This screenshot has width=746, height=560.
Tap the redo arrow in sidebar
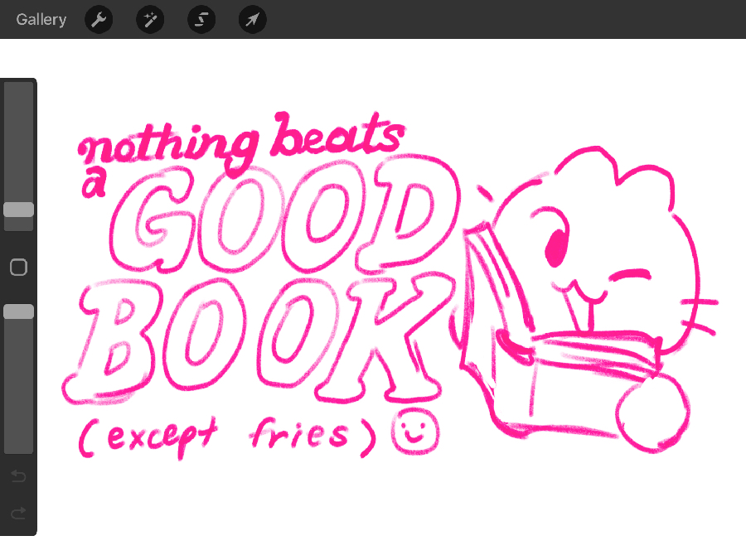tap(18, 514)
